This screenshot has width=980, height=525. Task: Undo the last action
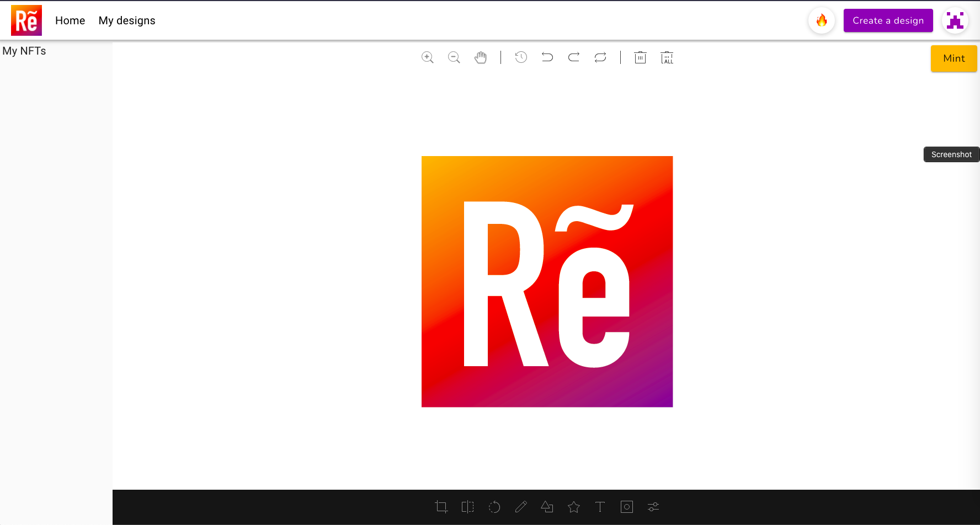pyautogui.click(x=547, y=57)
